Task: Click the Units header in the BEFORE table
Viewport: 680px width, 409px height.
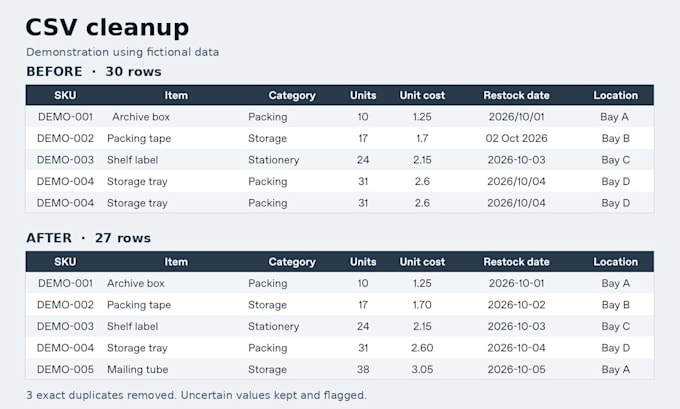Action: pyautogui.click(x=363, y=95)
